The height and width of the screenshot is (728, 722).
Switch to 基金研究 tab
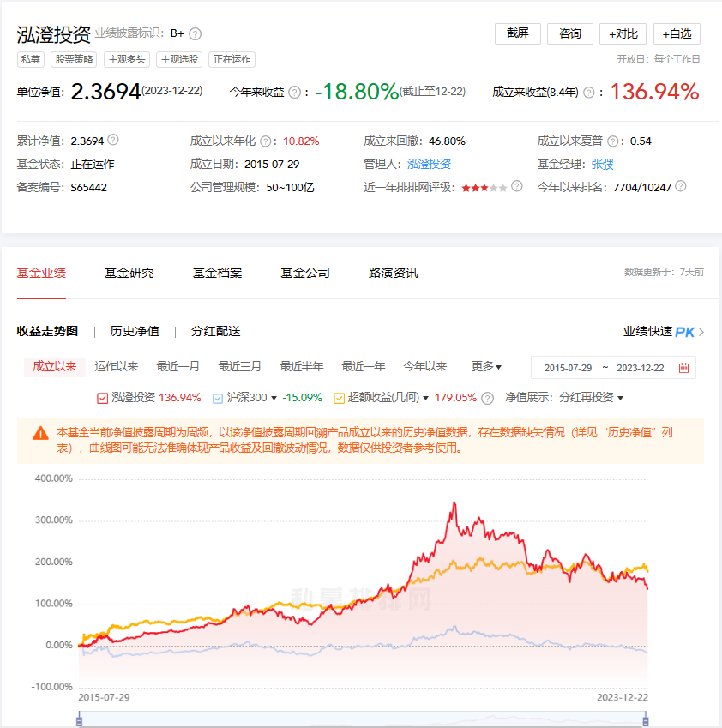click(129, 273)
